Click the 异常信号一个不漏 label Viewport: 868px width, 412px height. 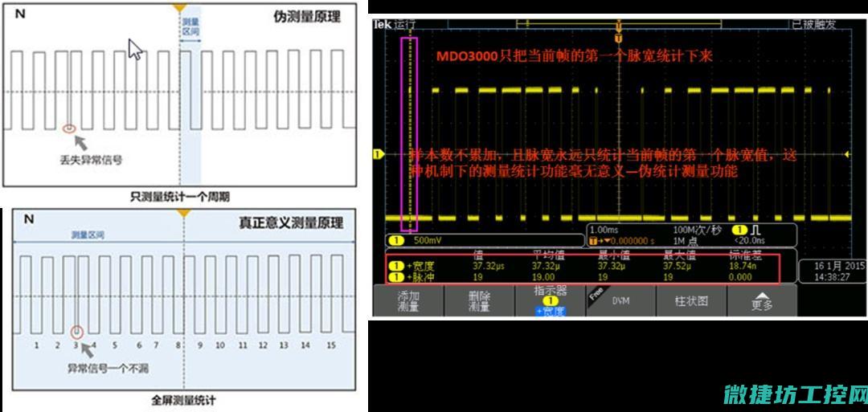pos(108,368)
